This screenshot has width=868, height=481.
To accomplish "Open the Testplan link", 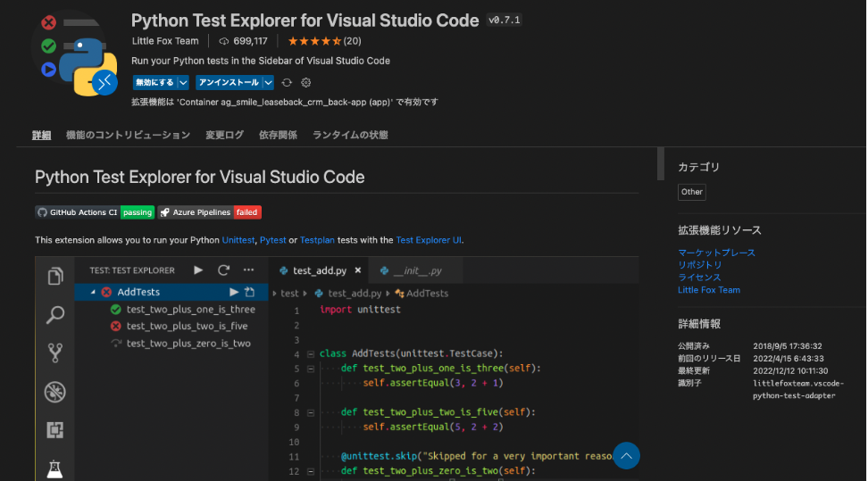I will [x=317, y=240].
